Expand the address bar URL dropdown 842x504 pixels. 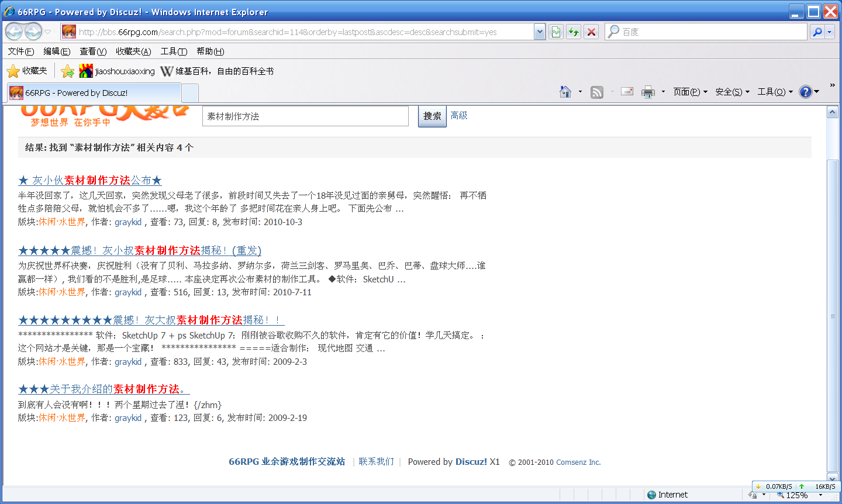[x=540, y=32]
